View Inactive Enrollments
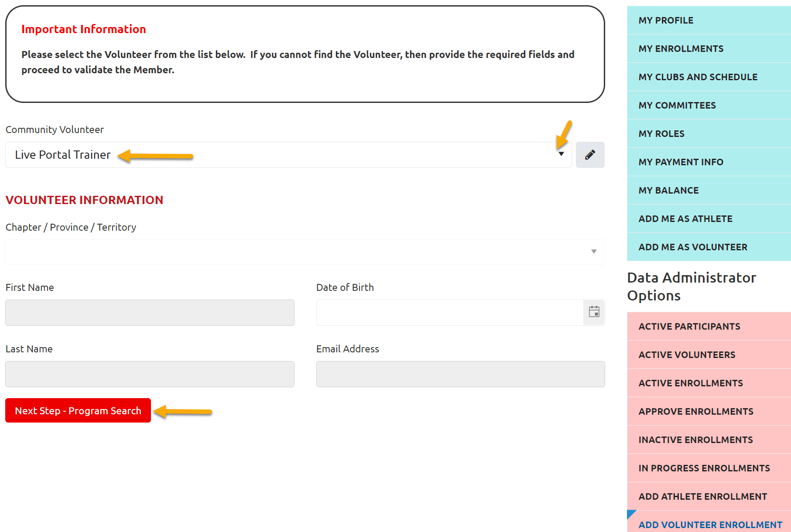 click(709, 440)
